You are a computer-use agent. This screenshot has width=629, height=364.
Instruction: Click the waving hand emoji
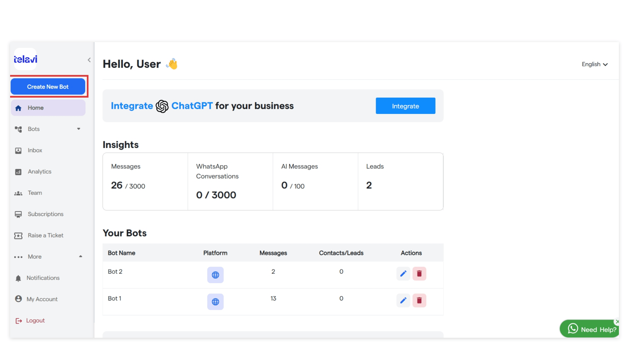click(x=172, y=64)
